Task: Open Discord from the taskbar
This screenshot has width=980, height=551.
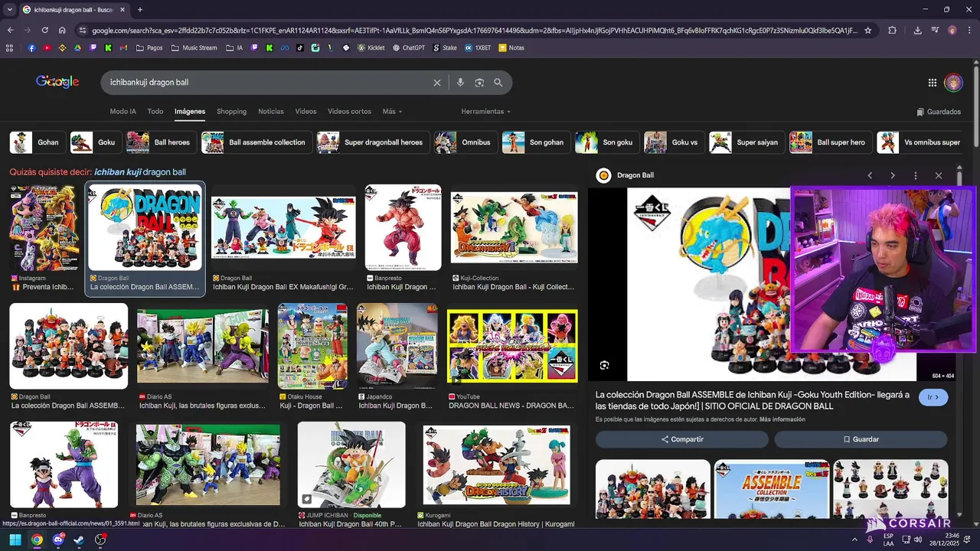Action: [58, 540]
